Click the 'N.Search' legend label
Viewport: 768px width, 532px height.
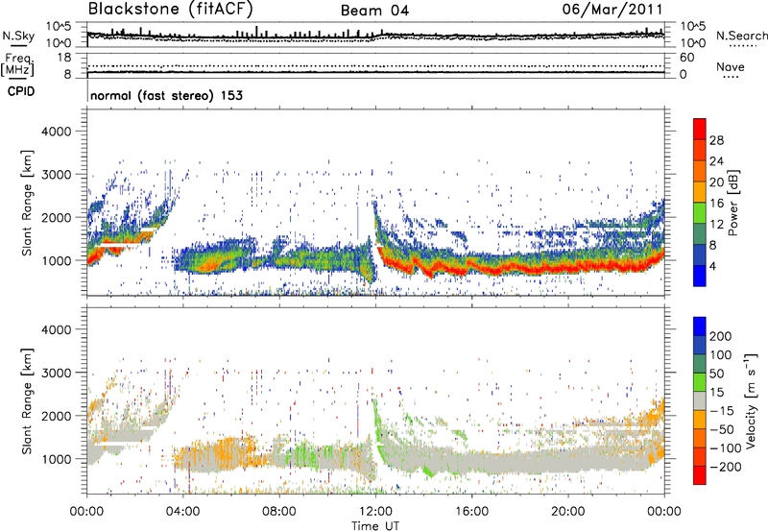pyautogui.click(x=742, y=36)
